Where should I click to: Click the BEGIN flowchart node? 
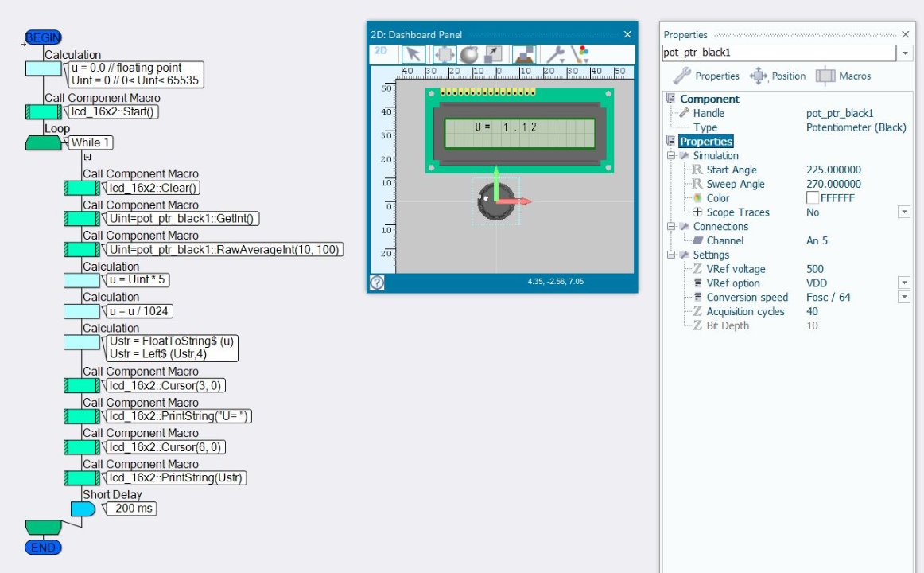pos(43,37)
